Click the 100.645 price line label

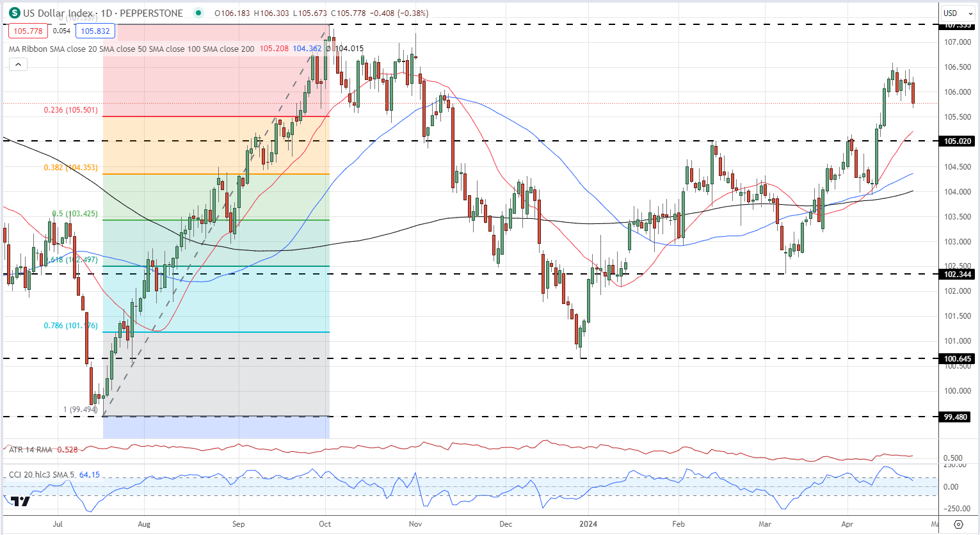click(958, 359)
